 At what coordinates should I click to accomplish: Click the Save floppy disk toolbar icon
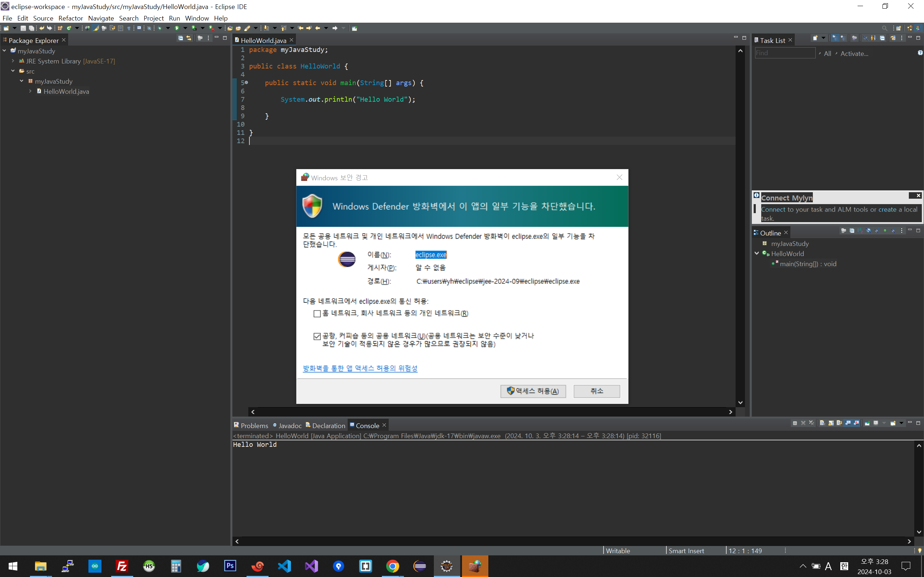click(x=23, y=28)
